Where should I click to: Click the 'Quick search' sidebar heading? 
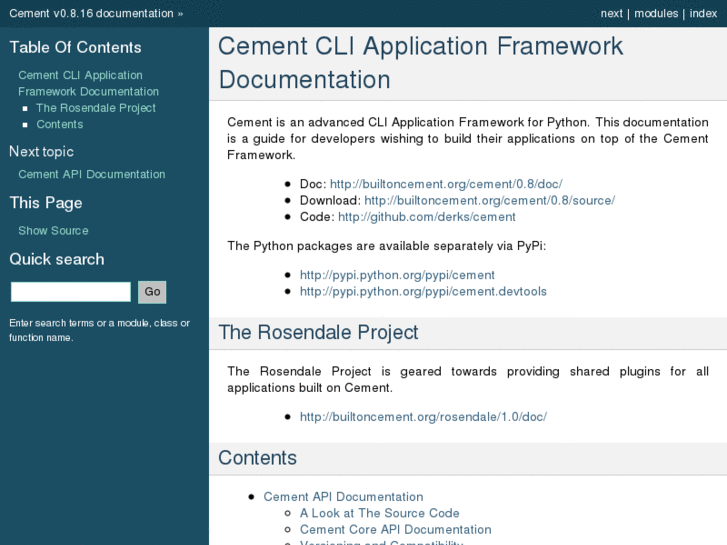tap(57, 259)
